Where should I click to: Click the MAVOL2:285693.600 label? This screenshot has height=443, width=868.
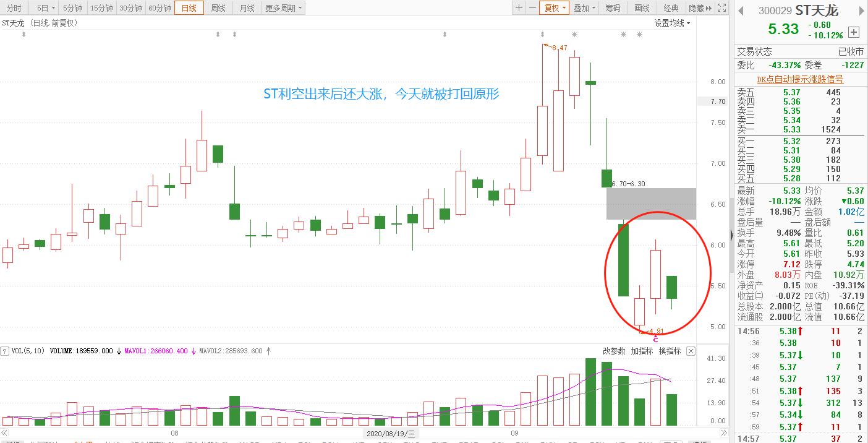tap(231, 351)
